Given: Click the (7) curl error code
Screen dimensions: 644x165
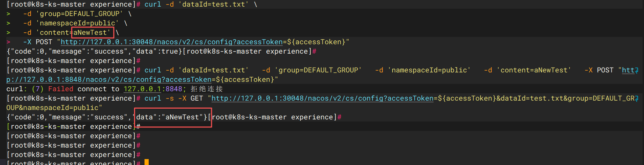Looking at the screenshot, I should pyautogui.click(x=37, y=89).
